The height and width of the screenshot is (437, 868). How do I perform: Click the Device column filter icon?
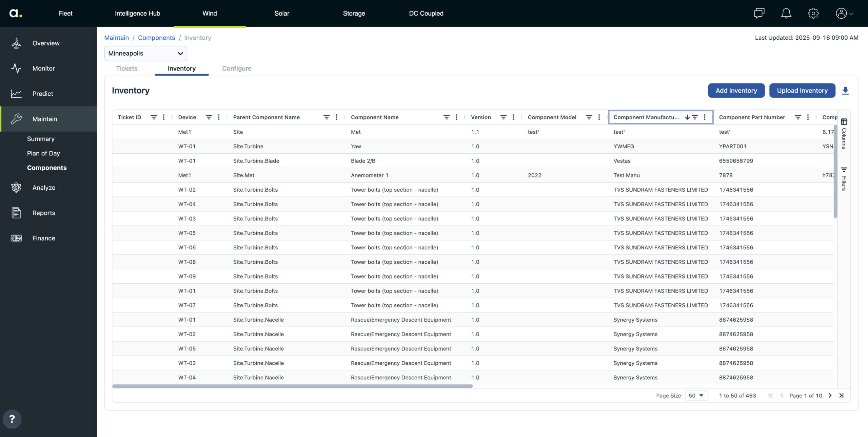click(209, 117)
